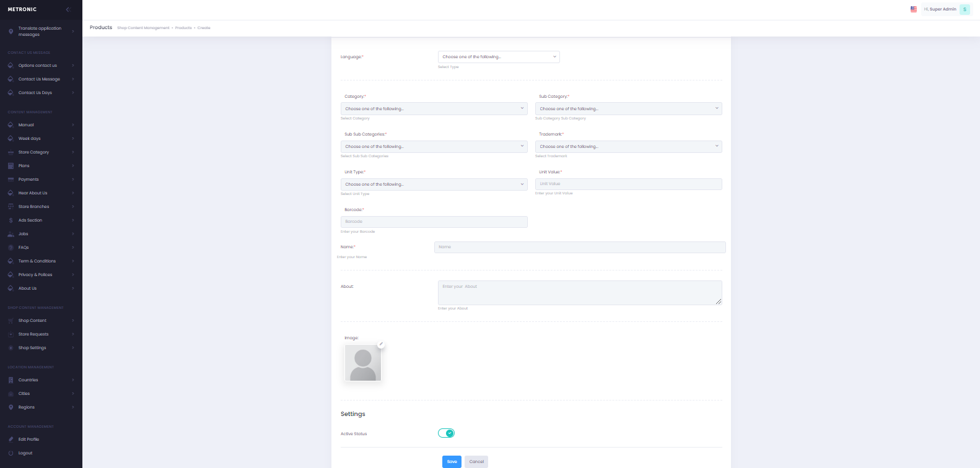The width and height of the screenshot is (980, 468).
Task: Click the Super Admin avatar badge
Action: (x=965, y=9)
